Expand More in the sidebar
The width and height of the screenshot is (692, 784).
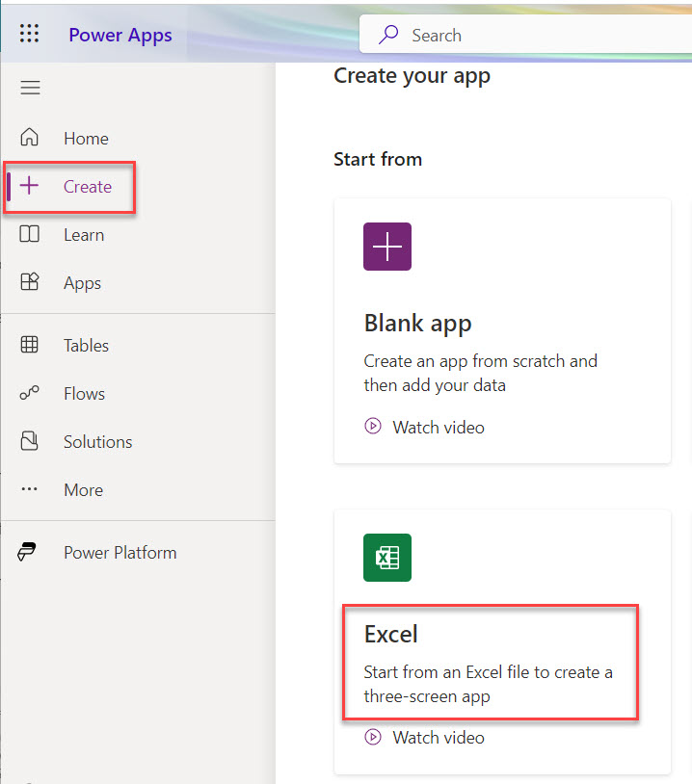83,490
